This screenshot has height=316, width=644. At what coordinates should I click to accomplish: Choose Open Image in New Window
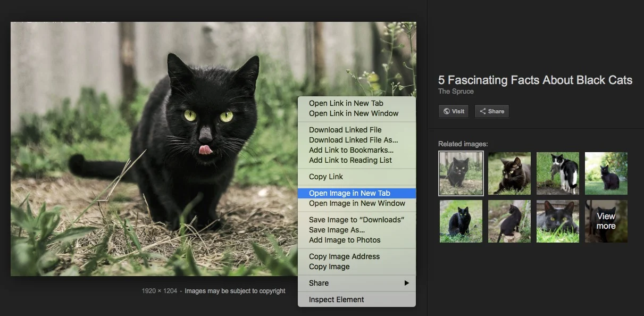(x=357, y=203)
